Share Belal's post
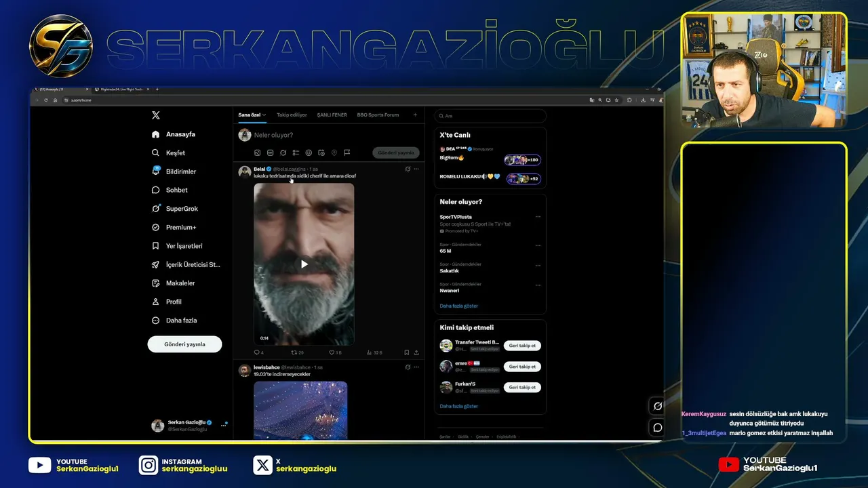Image resolution: width=868 pixels, height=488 pixels. point(416,352)
